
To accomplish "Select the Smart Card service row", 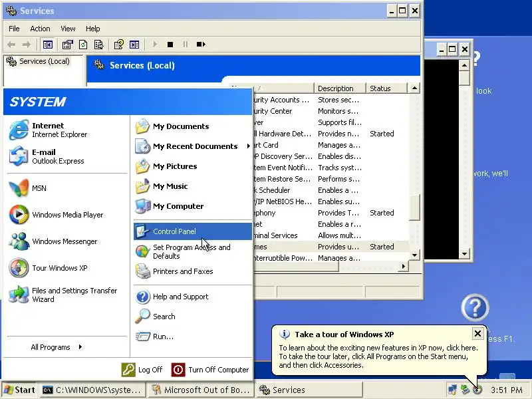I will coord(331,145).
